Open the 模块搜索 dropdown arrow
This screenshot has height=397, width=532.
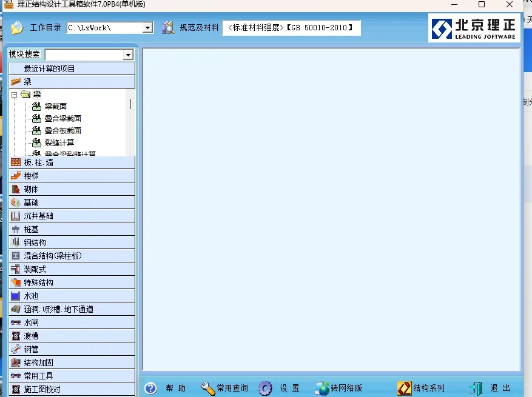tap(128, 55)
